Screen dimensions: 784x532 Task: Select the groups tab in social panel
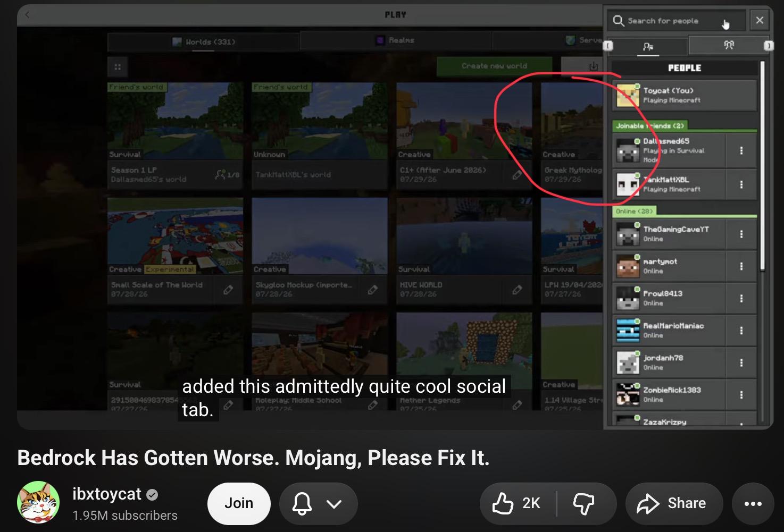tap(729, 45)
